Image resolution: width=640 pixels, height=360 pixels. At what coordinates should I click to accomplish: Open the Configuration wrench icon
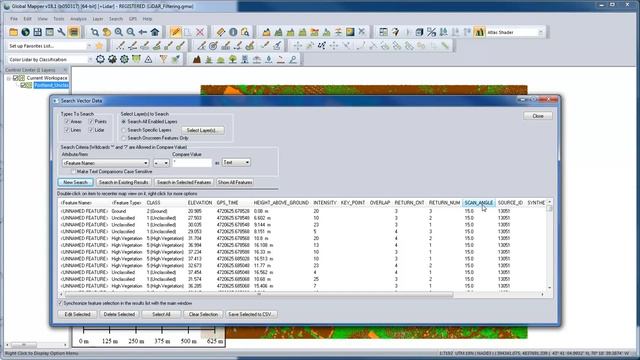tap(62, 32)
